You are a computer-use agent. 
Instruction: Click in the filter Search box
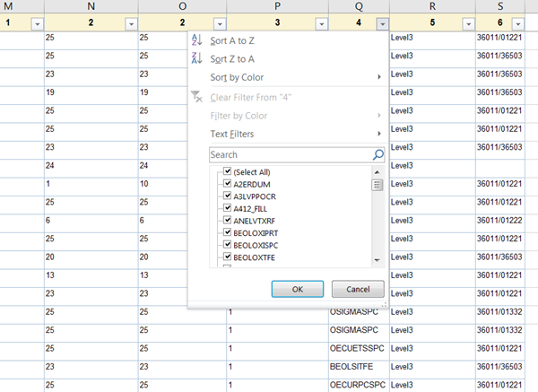287,154
